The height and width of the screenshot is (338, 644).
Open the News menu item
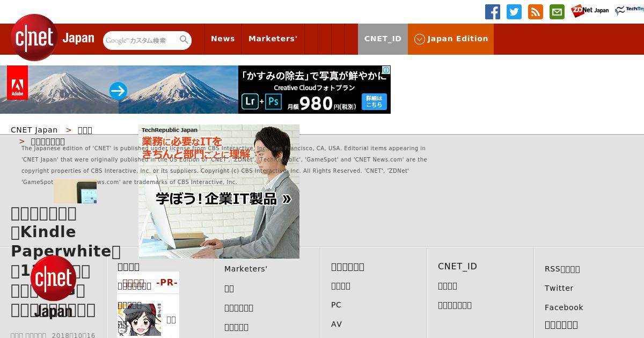click(x=223, y=39)
